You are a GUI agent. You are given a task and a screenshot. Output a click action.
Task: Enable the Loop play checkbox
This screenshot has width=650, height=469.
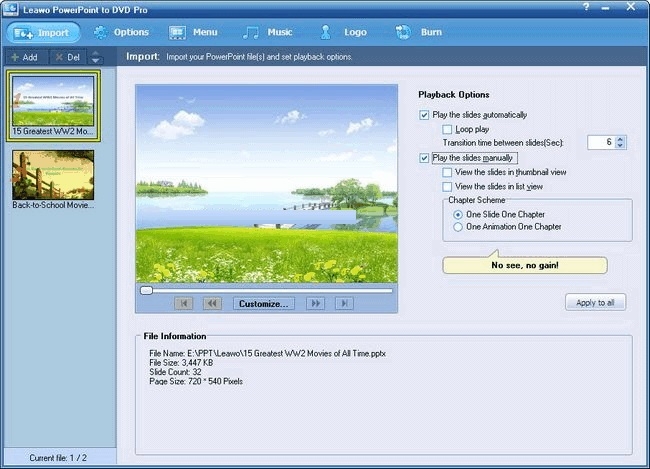click(x=447, y=129)
